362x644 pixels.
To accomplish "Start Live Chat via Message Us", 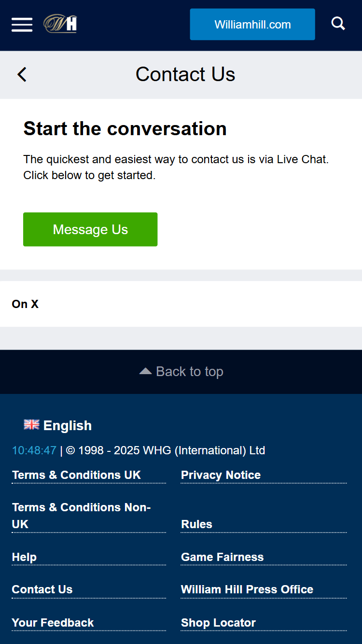I will [90, 229].
